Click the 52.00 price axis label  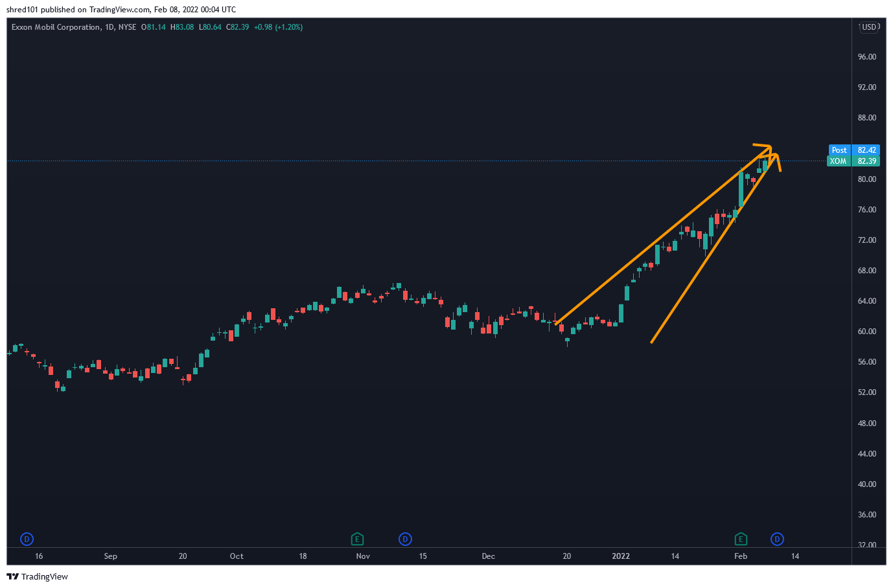point(867,392)
